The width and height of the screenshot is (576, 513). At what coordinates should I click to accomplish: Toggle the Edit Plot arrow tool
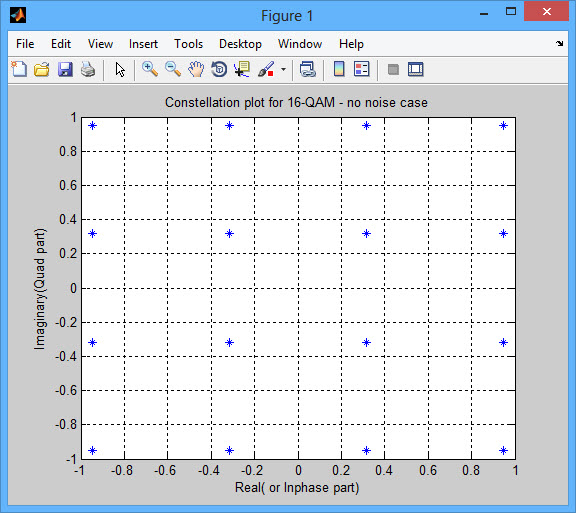point(120,69)
